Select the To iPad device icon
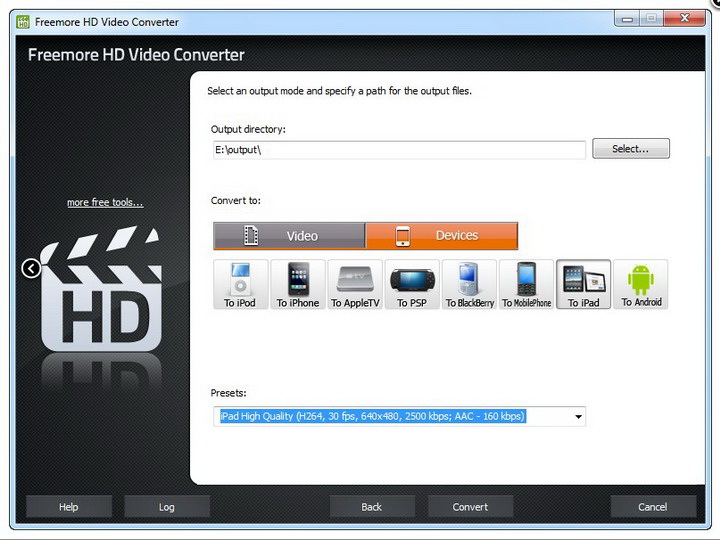The image size is (720, 540). click(x=584, y=284)
